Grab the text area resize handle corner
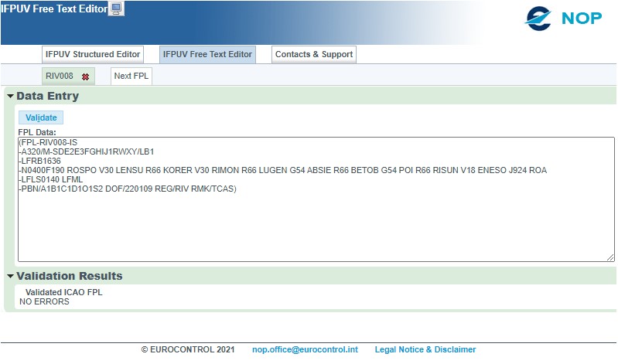This screenshot has width=618, height=364. click(610, 257)
